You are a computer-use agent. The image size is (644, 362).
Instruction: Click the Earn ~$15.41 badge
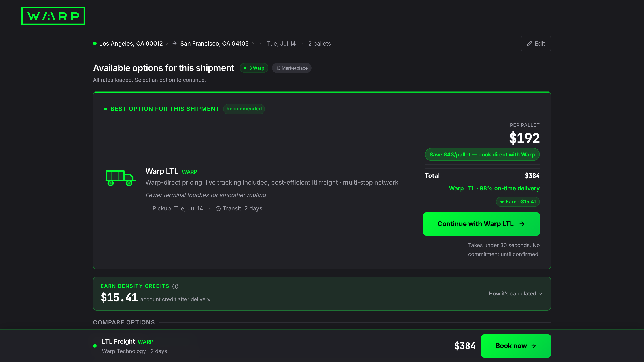(518, 202)
